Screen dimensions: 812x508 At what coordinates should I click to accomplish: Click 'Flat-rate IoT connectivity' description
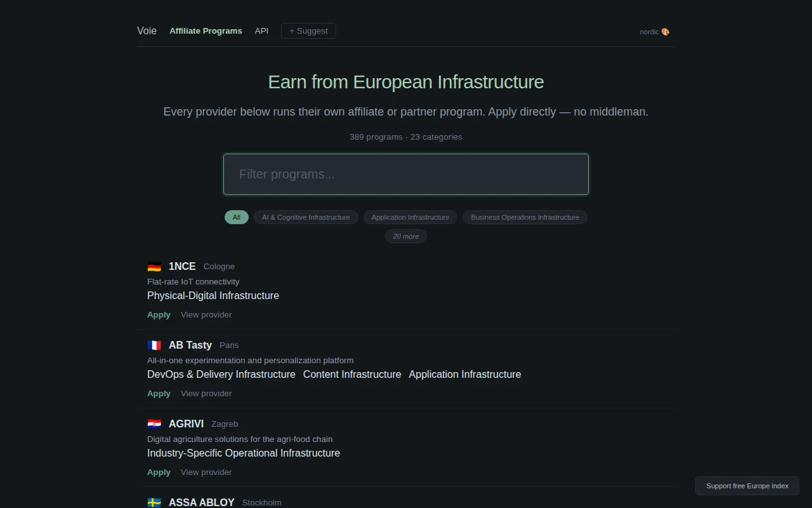pos(193,281)
